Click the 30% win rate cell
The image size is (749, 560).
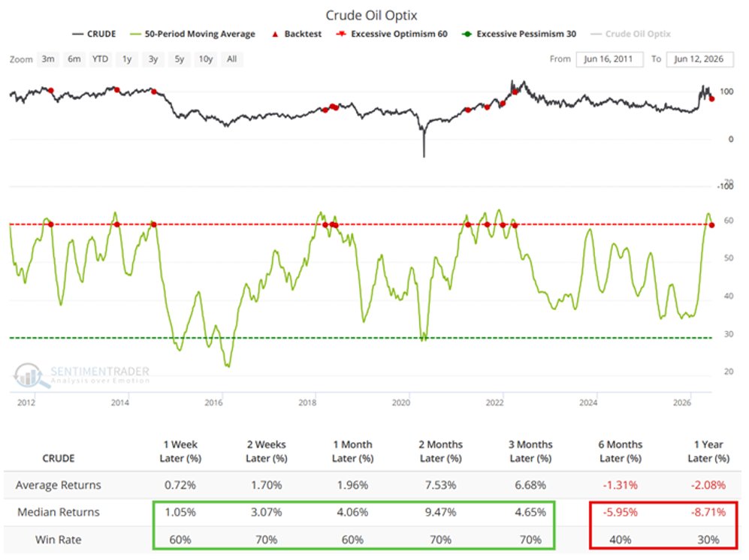[708, 540]
